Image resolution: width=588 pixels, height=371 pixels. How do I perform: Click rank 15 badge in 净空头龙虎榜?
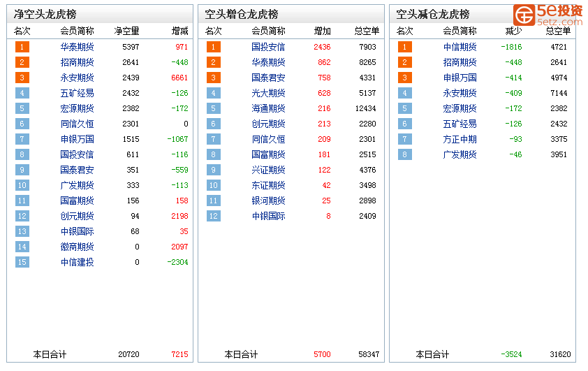tap(22, 262)
